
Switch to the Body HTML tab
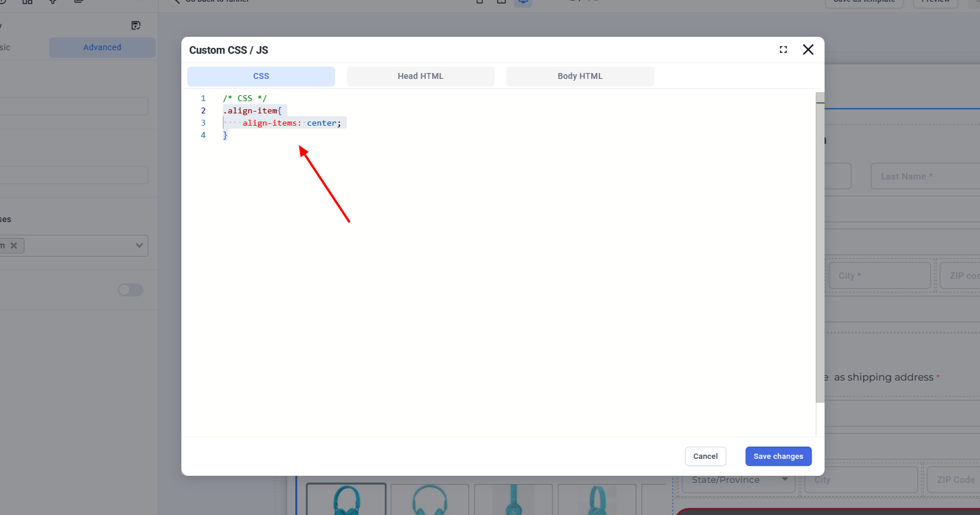[x=579, y=76]
